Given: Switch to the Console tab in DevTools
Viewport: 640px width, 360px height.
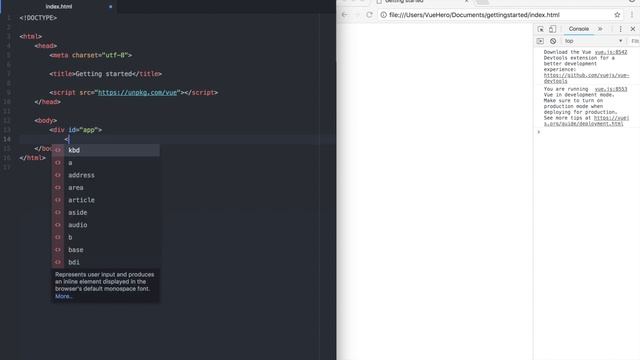Looking at the screenshot, I should (x=579, y=29).
